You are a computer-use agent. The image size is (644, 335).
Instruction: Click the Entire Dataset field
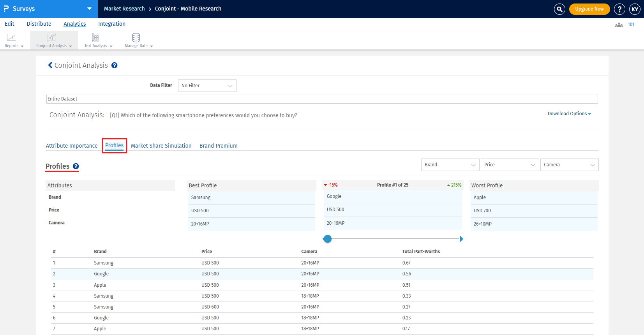pos(322,99)
